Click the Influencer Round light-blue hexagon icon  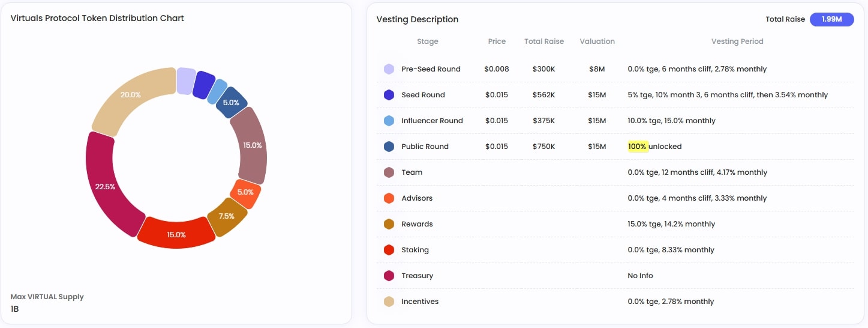tap(389, 121)
